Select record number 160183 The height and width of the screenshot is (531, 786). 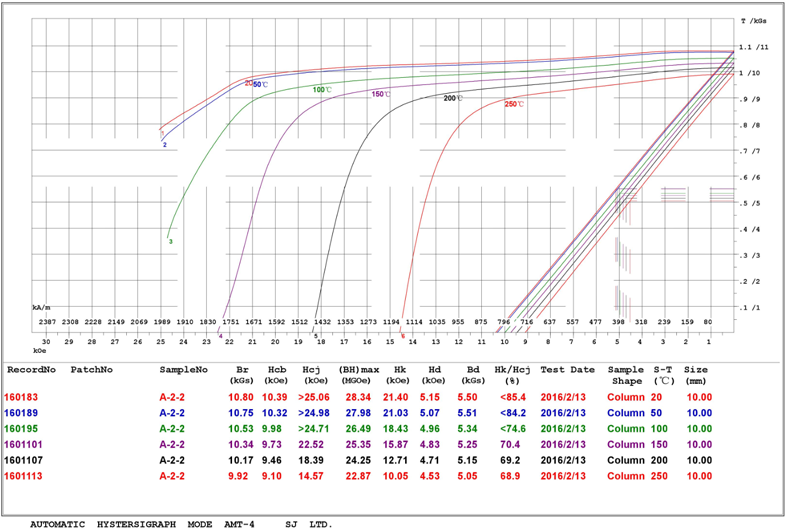(22, 398)
